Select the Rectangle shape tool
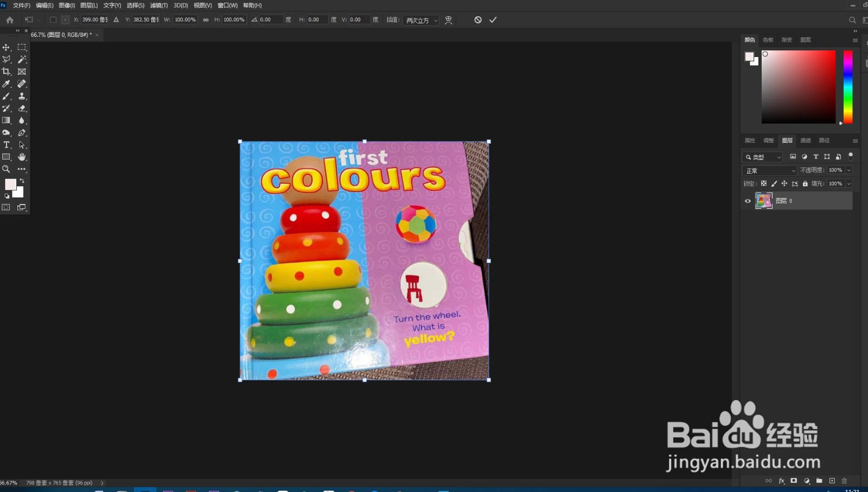This screenshot has height=492, width=868. click(7, 157)
